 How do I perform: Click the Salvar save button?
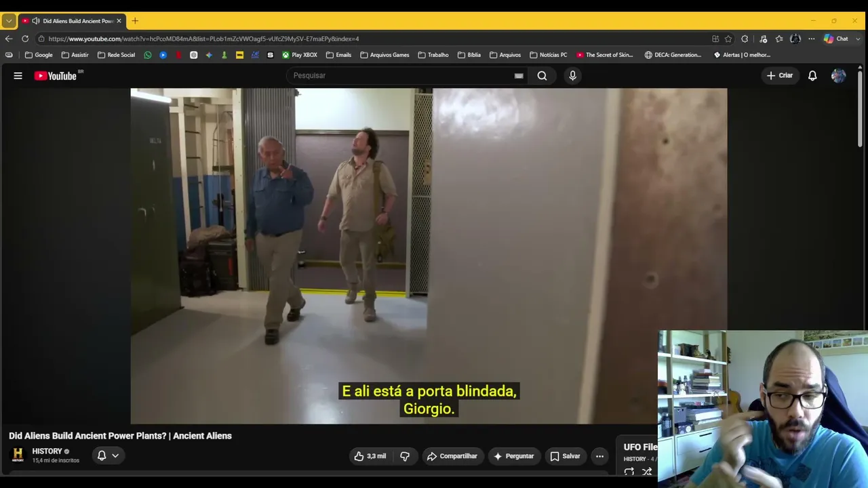tap(565, 456)
